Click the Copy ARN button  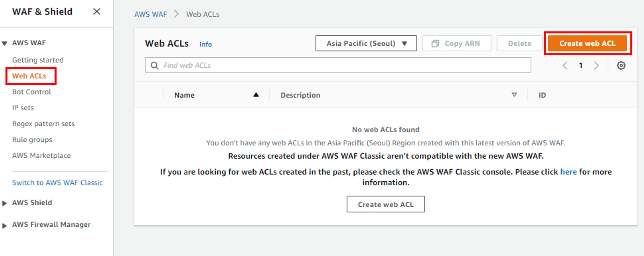(x=457, y=43)
